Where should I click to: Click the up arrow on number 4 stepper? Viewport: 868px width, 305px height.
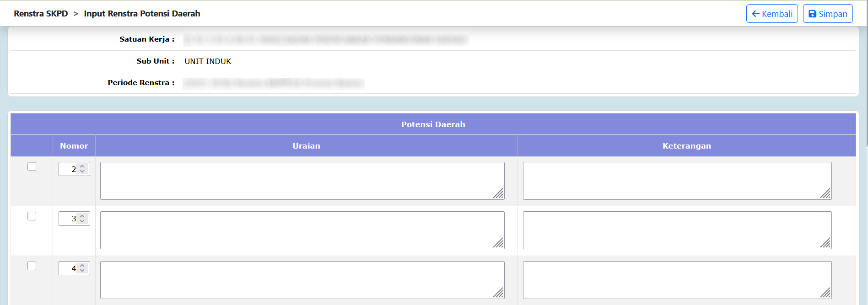tap(83, 265)
